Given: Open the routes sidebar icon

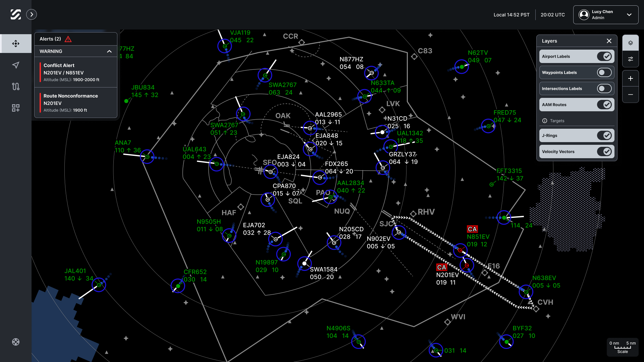Looking at the screenshot, I should (x=16, y=86).
